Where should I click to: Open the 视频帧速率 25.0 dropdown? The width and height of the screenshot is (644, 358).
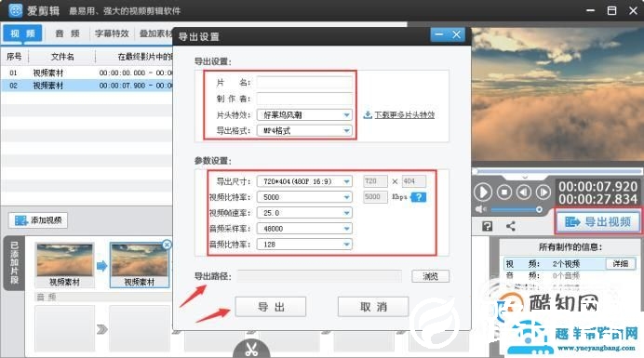[x=304, y=213]
